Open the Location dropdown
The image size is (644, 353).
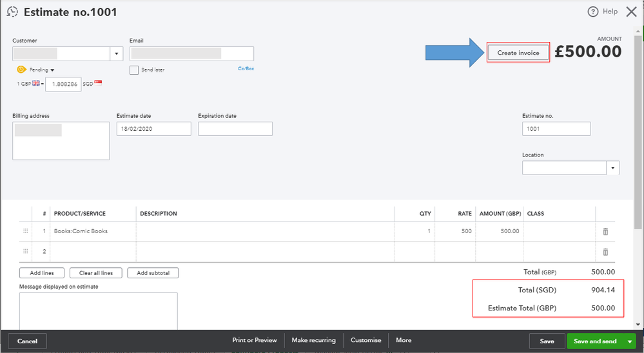click(x=613, y=168)
